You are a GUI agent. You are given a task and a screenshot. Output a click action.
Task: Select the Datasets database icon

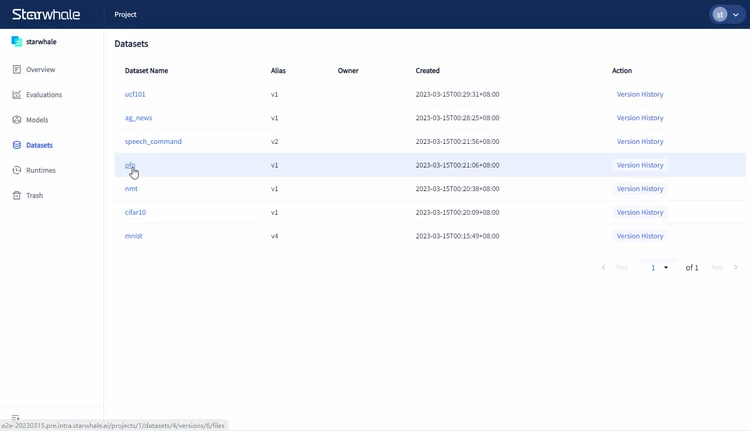17,145
